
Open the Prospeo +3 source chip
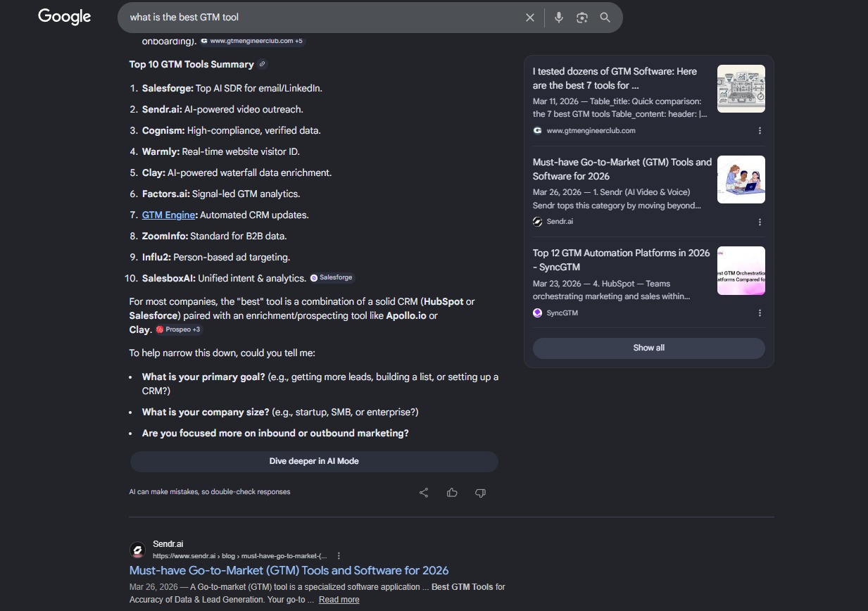180,329
